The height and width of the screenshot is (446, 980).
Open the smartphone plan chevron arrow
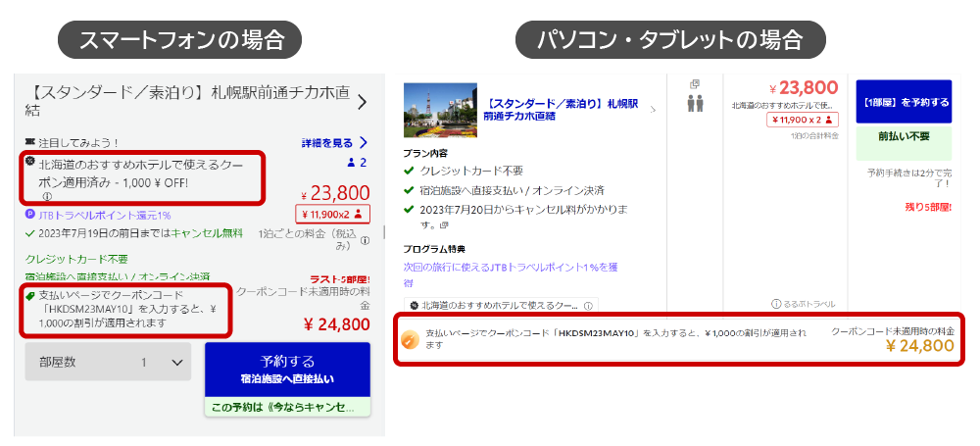[362, 103]
